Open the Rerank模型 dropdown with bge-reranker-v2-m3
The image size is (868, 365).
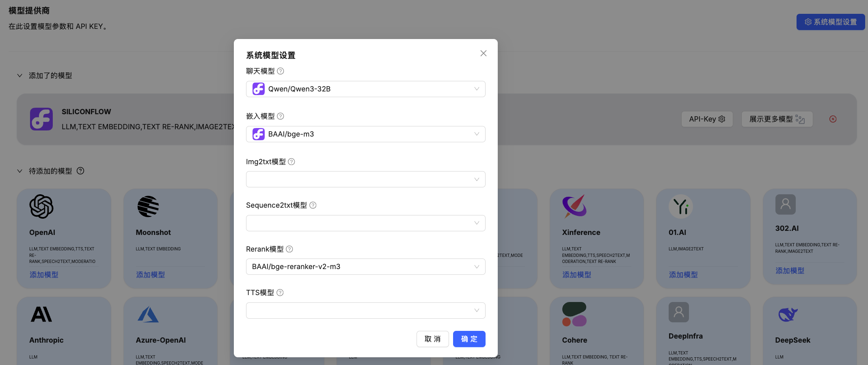click(x=365, y=267)
